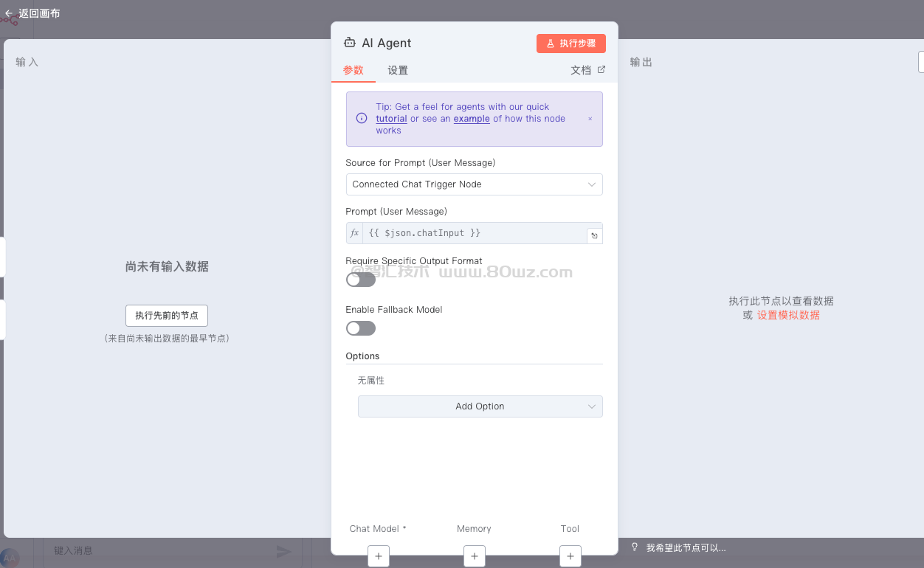Click the 执行先前的节点 button

[167, 316]
